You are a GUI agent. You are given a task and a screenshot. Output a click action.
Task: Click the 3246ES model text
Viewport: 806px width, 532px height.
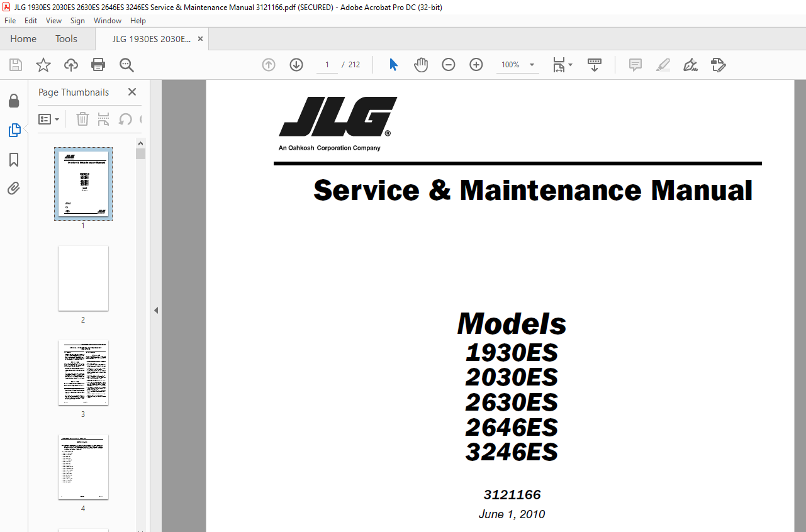tap(512, 453)
